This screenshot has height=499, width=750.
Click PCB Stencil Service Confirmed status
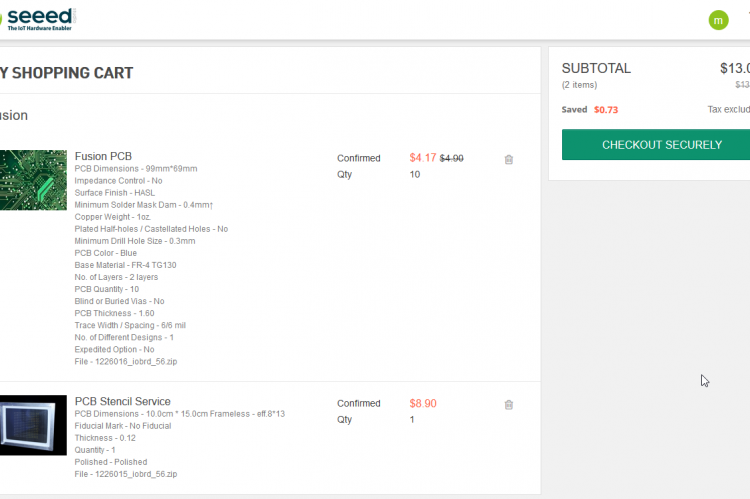click(x=359, y=403)
